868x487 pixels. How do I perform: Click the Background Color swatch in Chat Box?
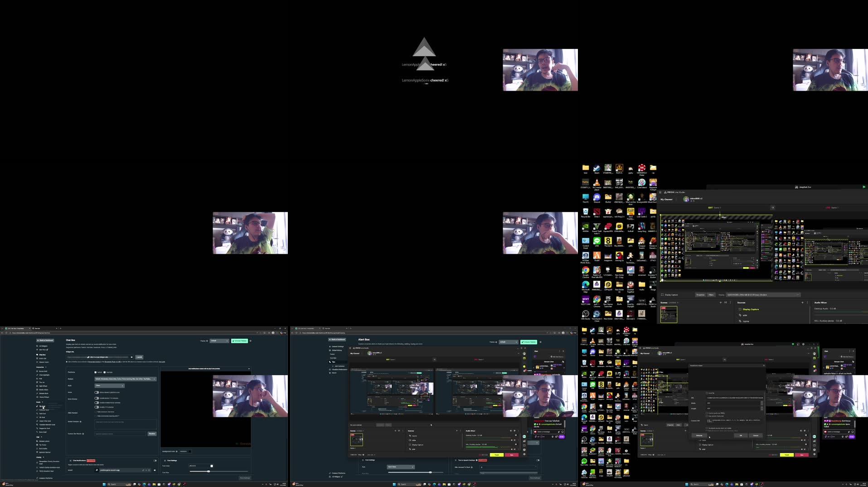(189, 451)
